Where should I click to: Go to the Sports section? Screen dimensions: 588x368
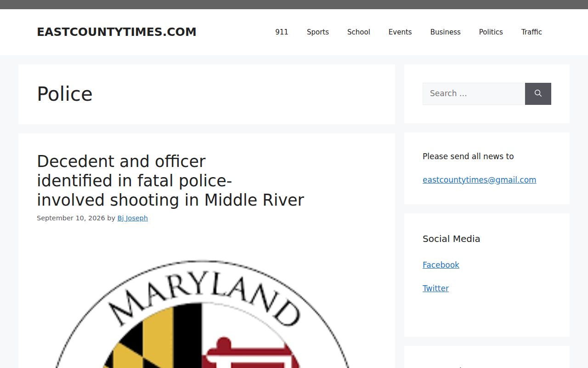(318, 32)
